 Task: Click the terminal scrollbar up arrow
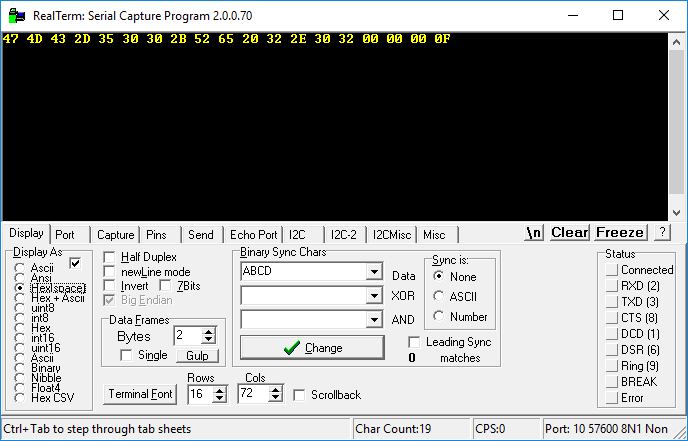[676, 43]
